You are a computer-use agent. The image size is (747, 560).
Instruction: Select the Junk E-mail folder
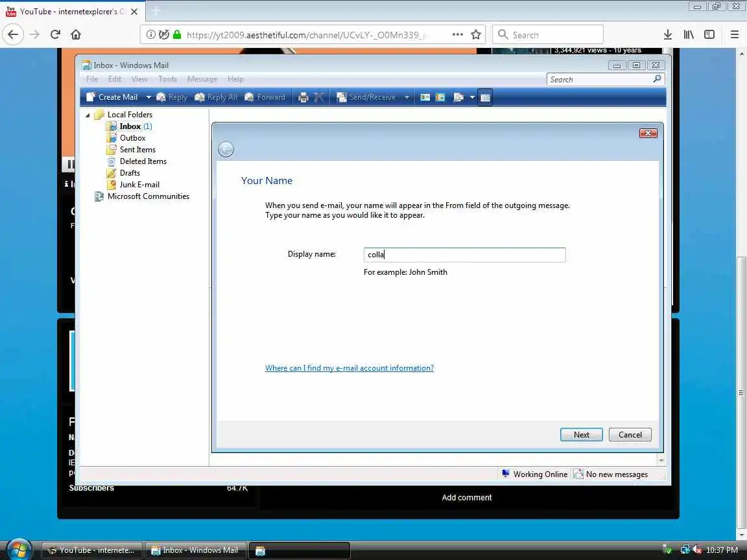pos(139,185)
